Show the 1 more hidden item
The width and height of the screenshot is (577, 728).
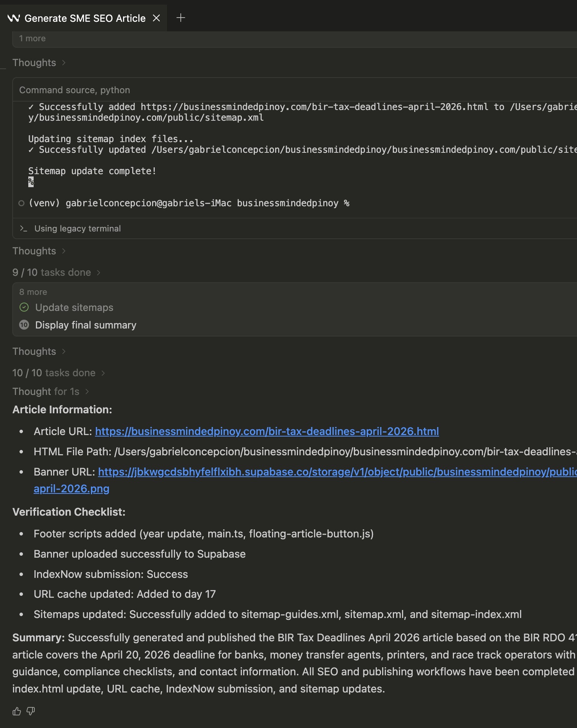coord(32,39)
